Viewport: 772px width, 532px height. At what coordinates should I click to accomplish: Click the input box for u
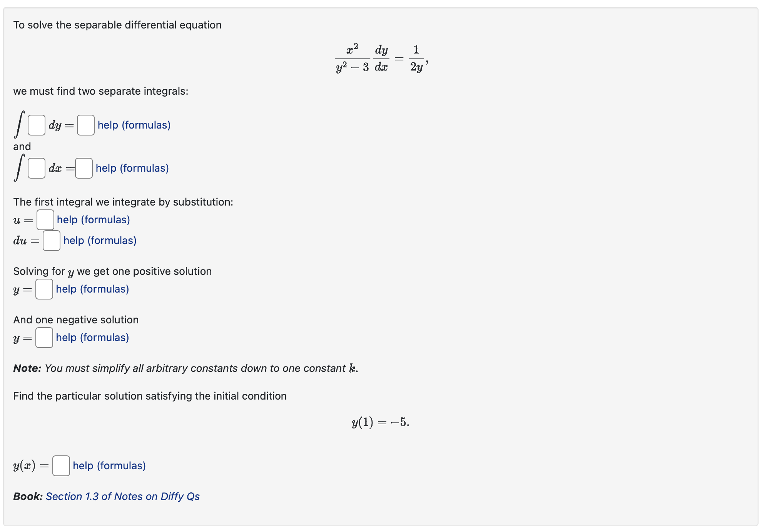(45, 220)
